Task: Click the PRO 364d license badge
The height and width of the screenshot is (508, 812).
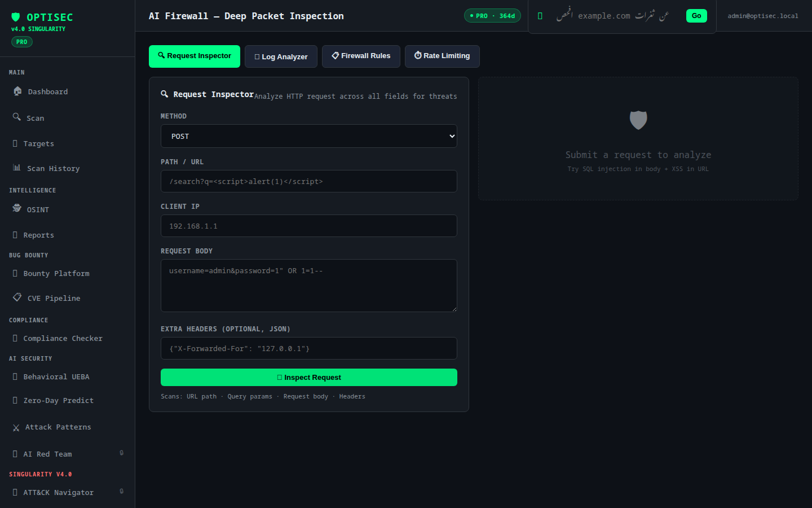Action: pyautogui.click(x=492, y=16)
